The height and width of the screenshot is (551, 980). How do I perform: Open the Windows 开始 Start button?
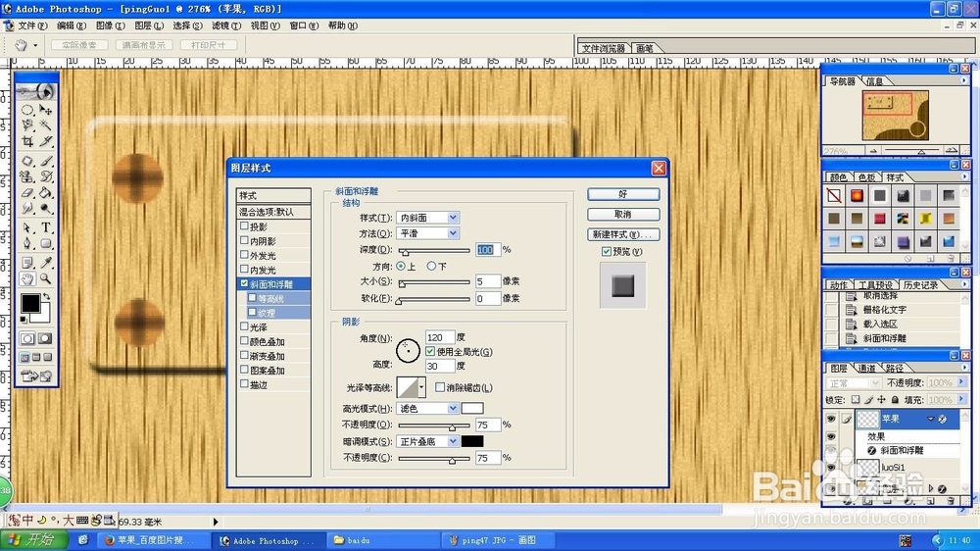click(x=31, y=540)
